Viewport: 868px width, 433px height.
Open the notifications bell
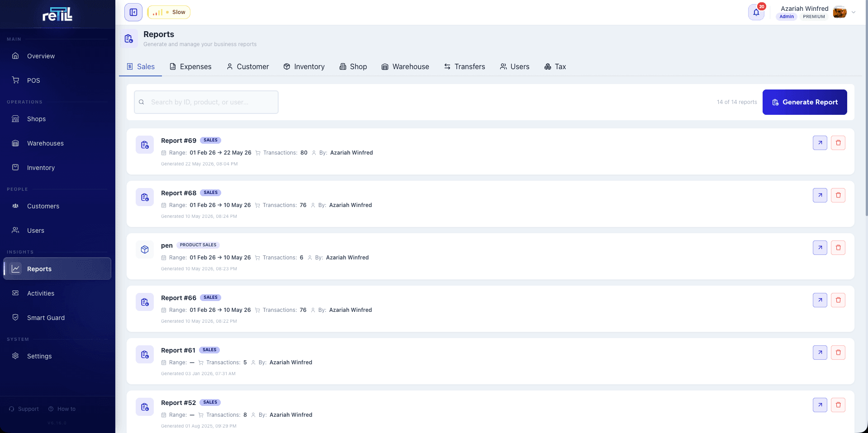coord(756,12)
